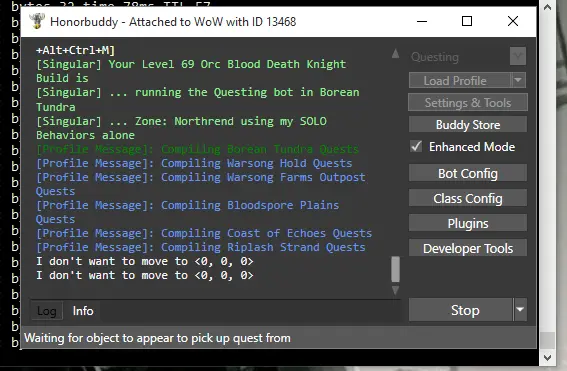Click the log scroll up arrow
This screenshot has width=567, height=371.
[x=396, y=54]
